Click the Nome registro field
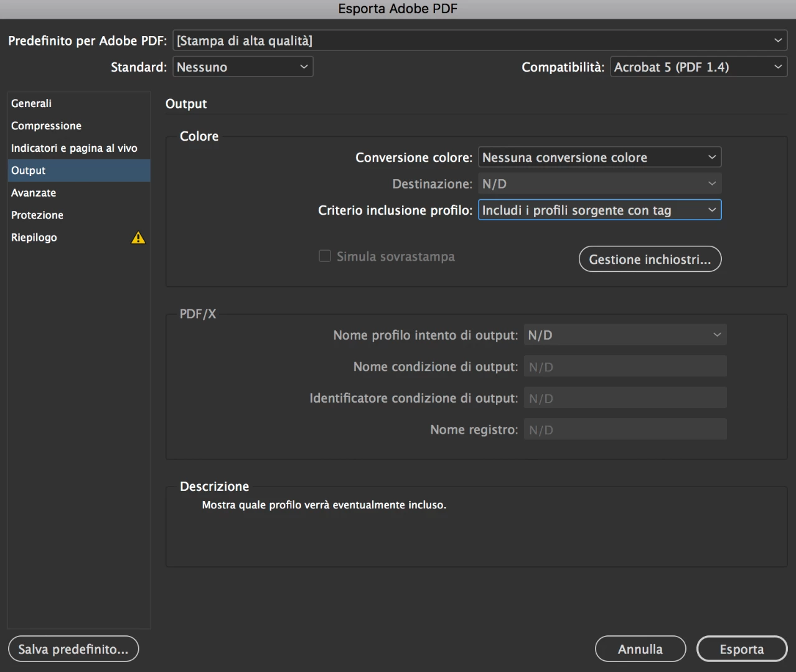 pyautogui.click(x=625, y=429)
